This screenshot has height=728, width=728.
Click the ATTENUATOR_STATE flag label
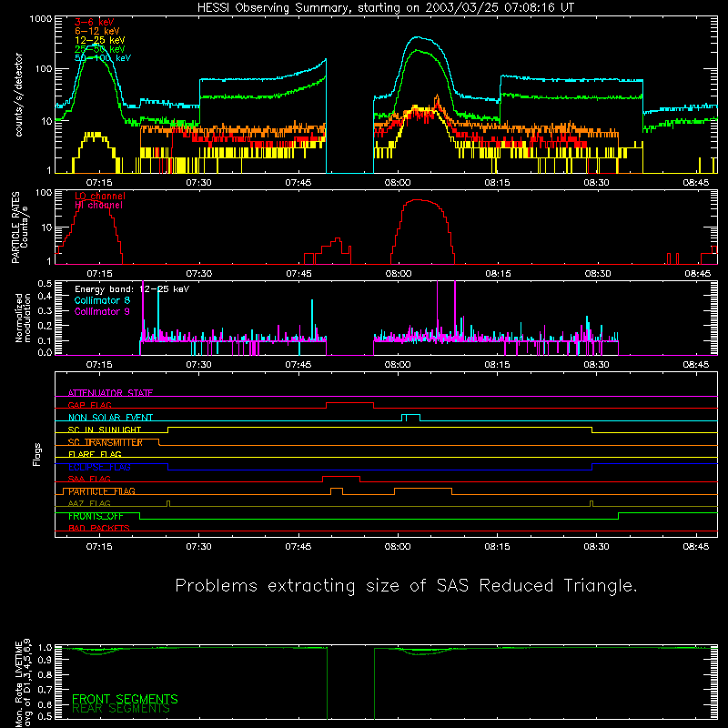(x=110, y=393)
